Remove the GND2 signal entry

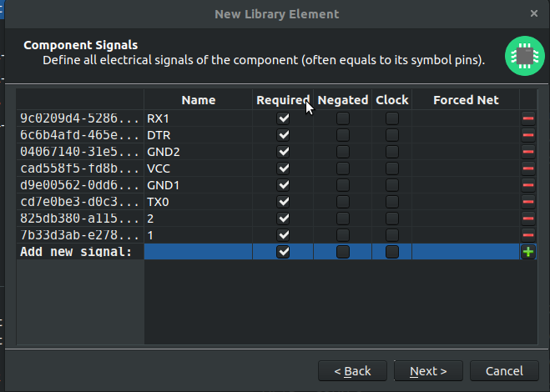pos(528,152)
